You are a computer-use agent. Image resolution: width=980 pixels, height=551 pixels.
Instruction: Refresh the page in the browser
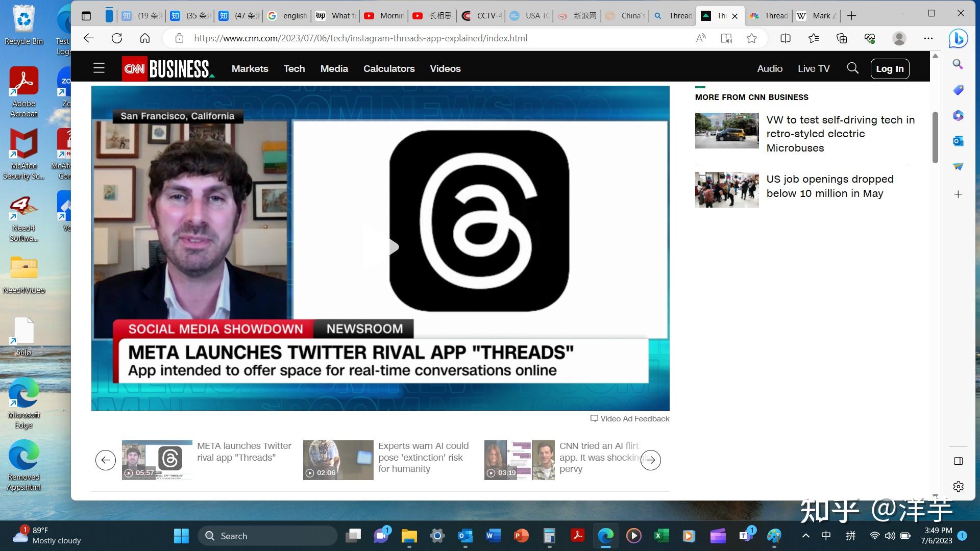(117, 38)
